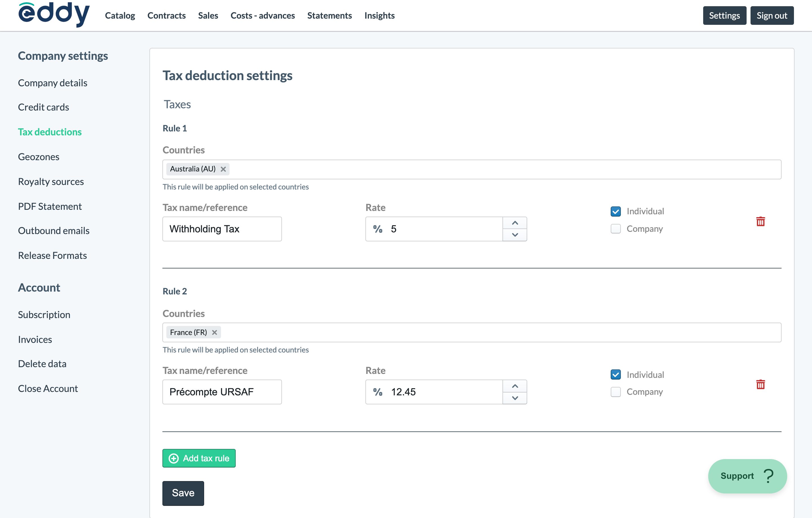Screen dimensions: 812x518
Task: Delete Rule 1 with trash icon
Action: pyautogui.click(x=760, y=222)
